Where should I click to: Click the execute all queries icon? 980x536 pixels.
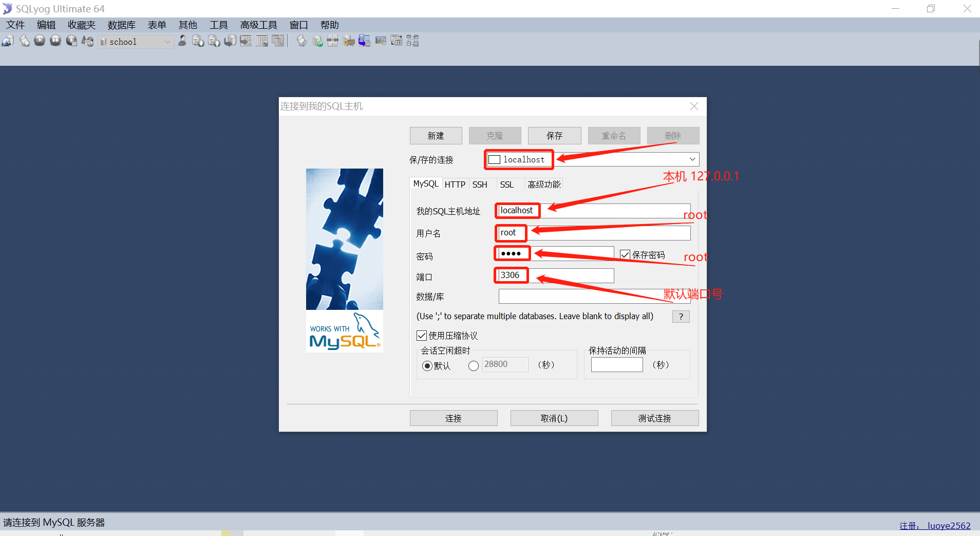[x=55, y=41]
